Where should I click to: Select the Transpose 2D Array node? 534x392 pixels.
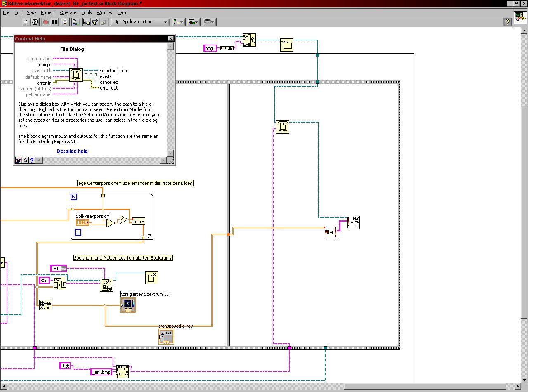pyautogui.click(x=46, y=305)
